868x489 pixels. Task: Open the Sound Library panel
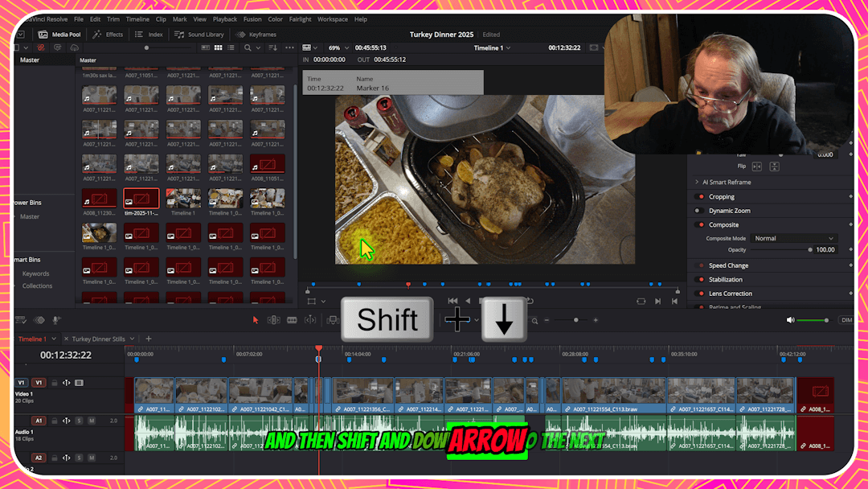[199, 34]
